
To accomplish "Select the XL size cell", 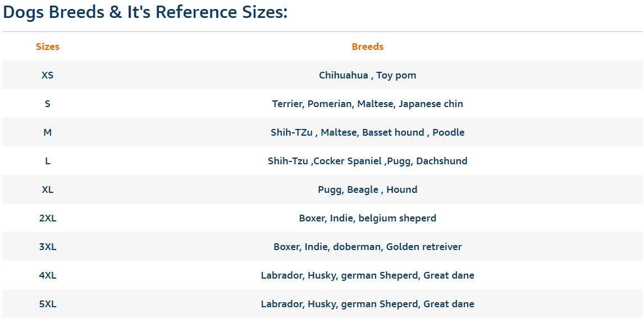I will [x=48, y=190].
